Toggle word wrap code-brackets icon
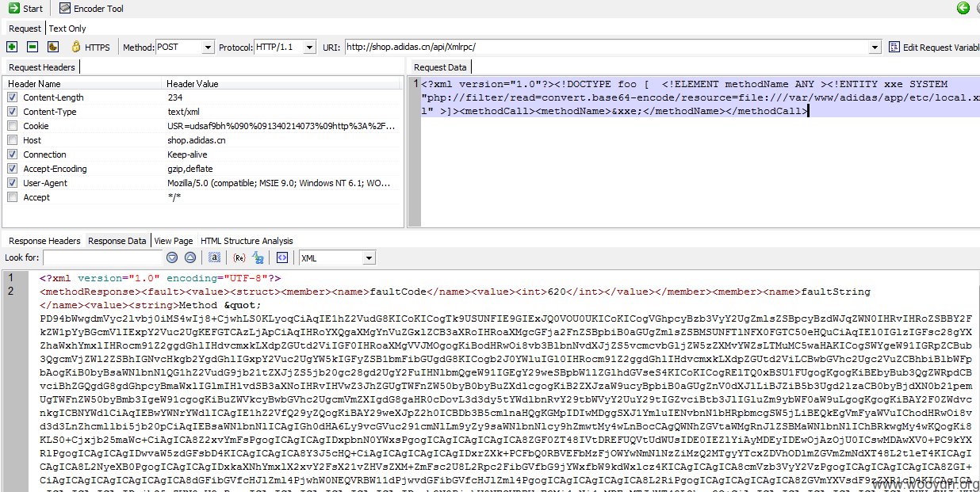The width and height of the screenshot is (980, 492). point(281,257)
